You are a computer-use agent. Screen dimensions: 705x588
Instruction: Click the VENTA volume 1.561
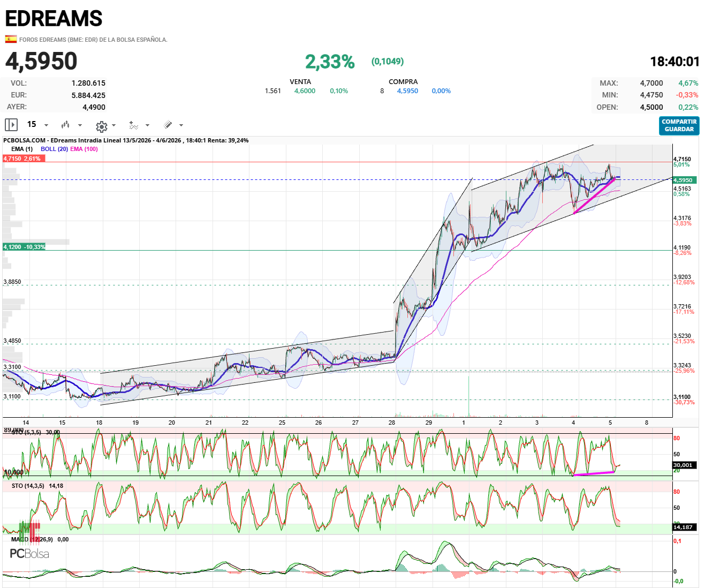[x=273, y=91]
